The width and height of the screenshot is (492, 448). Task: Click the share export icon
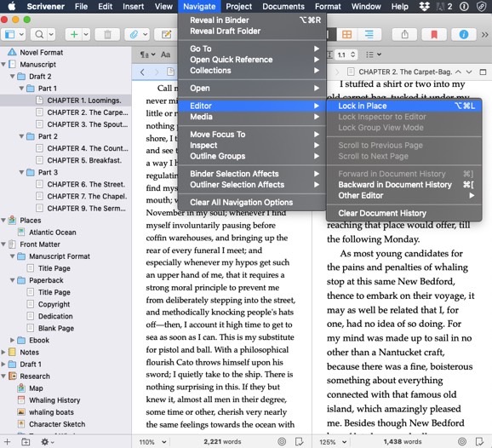pos(405,34)
